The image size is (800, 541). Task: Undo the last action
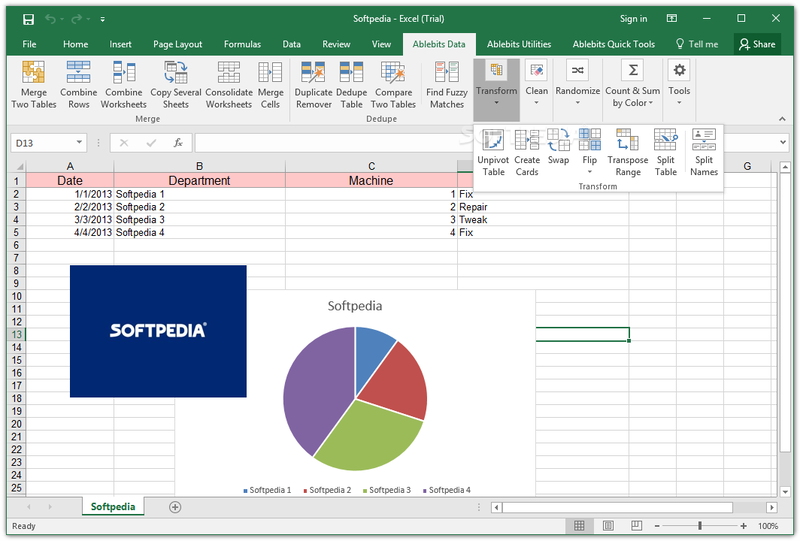click(x=50, y=19)
